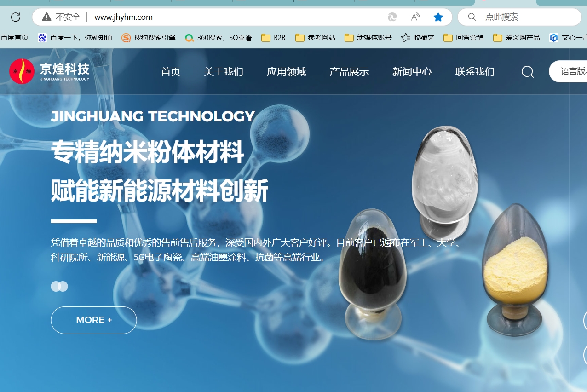Viewport: 587px width, 392px height.
Task: Open the 搜狗搜索引擎 bookmark
Action: point(149,38)
